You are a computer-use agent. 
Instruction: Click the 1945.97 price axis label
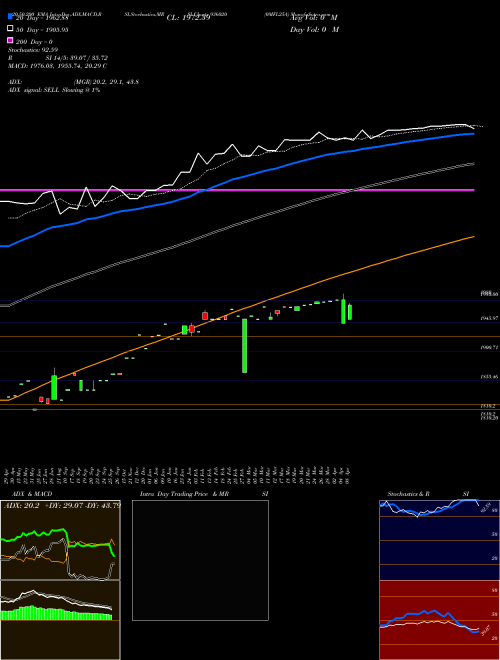pyautogui.click(x=489, y=319)
